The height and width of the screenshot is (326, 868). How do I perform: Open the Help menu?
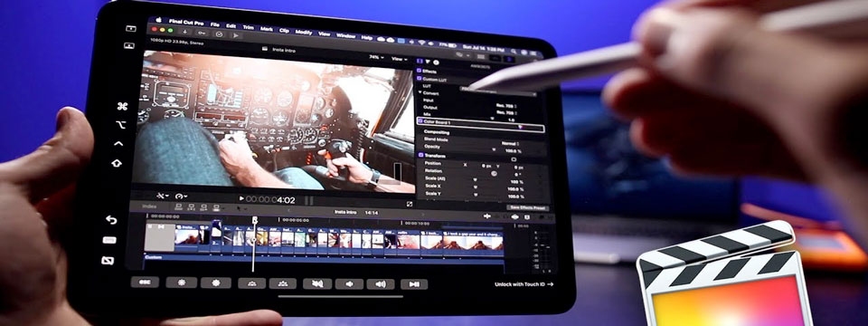(366, 37)
